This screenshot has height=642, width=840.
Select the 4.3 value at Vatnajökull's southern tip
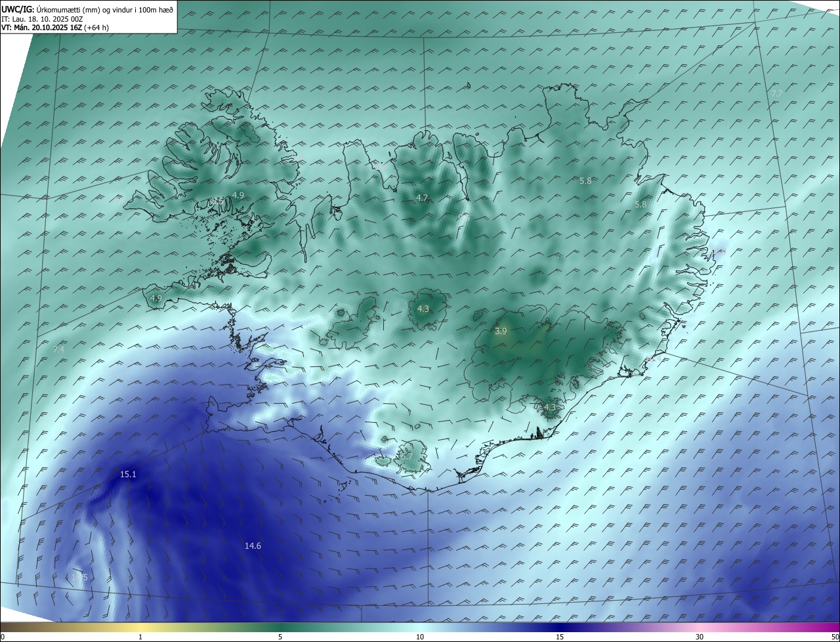pyautogui.click(x=549, y=407)
